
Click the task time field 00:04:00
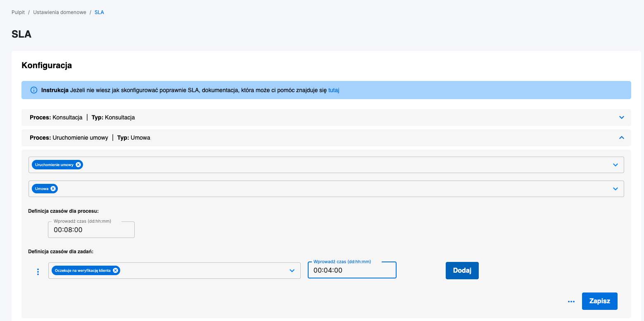pos(352,271)
